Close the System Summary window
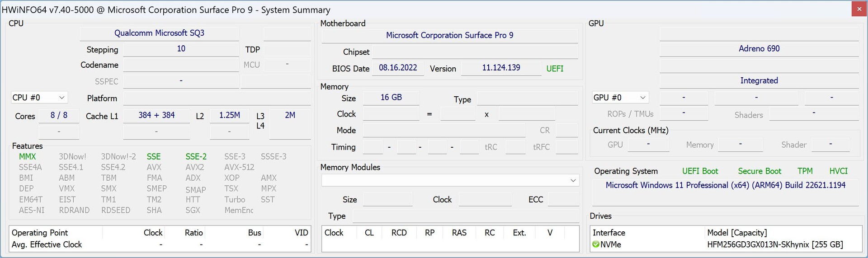Screen dimensions: 868x258 (859, 9)
